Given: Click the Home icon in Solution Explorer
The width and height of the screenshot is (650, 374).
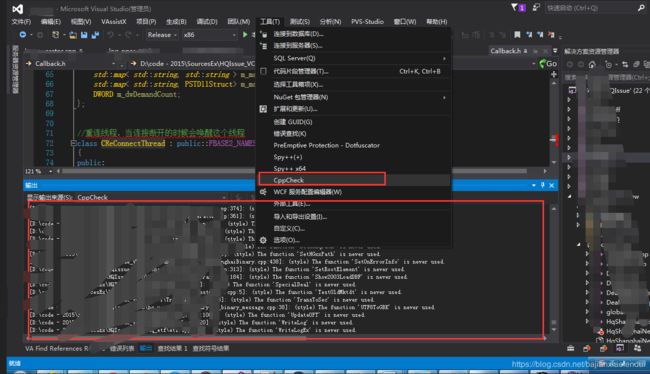Looking at the screenshot, I should (x=592, y=64).
